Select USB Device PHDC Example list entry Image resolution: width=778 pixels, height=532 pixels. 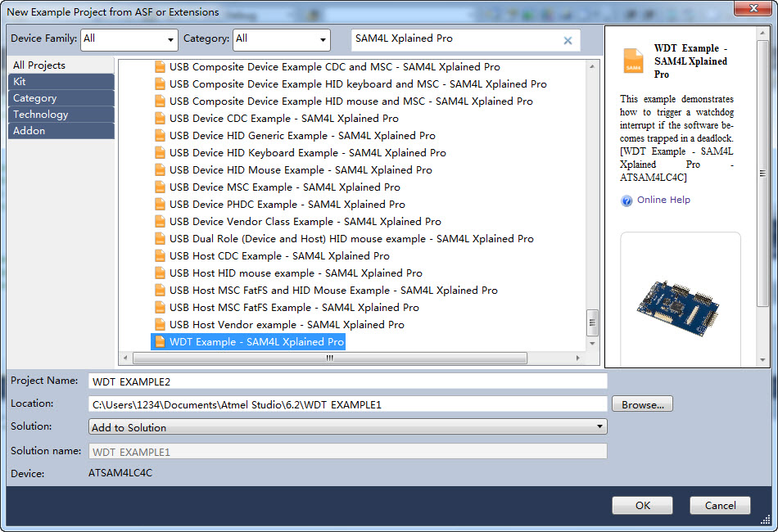click(287, 205)
